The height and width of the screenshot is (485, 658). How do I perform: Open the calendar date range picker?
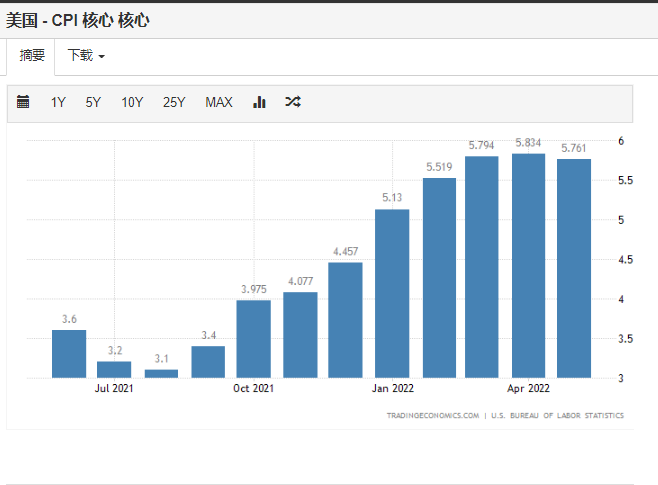pyautogui.click(x=23, y=102)
